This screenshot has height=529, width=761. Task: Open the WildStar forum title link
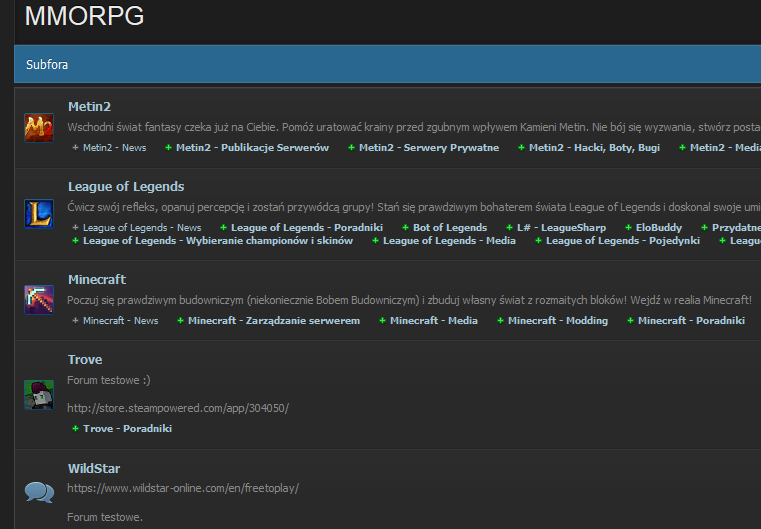click(94, 469)
